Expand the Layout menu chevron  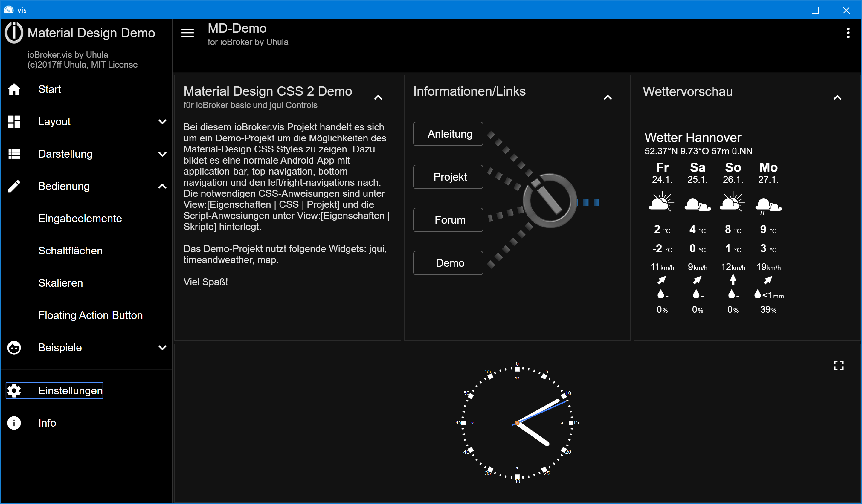tap(162, 122)
